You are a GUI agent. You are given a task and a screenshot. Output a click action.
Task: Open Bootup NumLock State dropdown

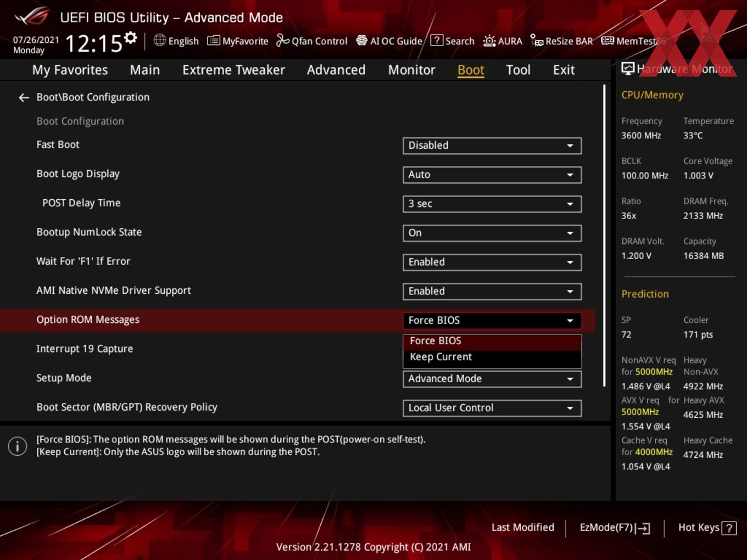(492, 233)
